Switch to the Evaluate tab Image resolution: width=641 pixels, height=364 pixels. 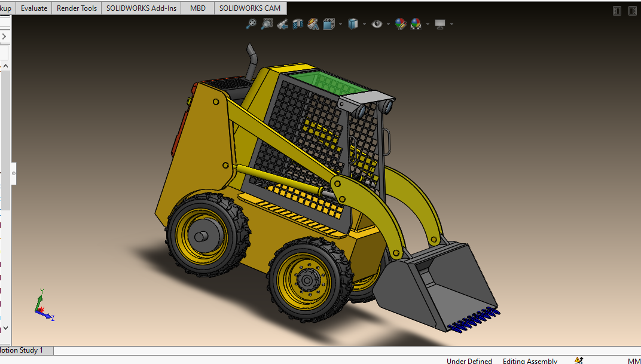point(34,8)
